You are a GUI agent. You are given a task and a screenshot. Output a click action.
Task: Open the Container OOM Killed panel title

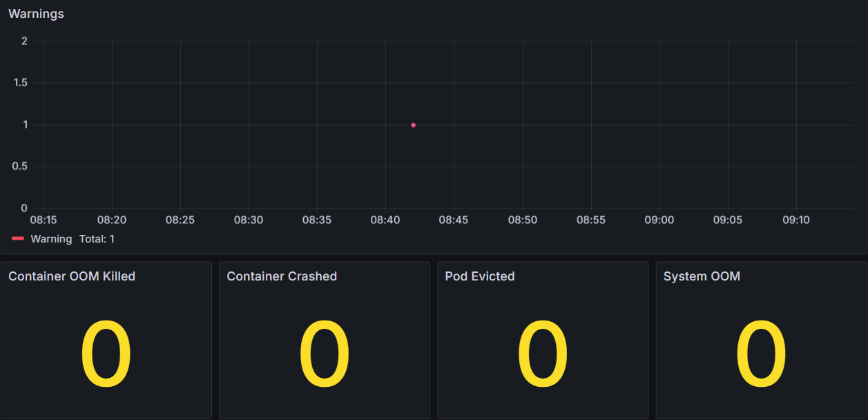point(72,276)
